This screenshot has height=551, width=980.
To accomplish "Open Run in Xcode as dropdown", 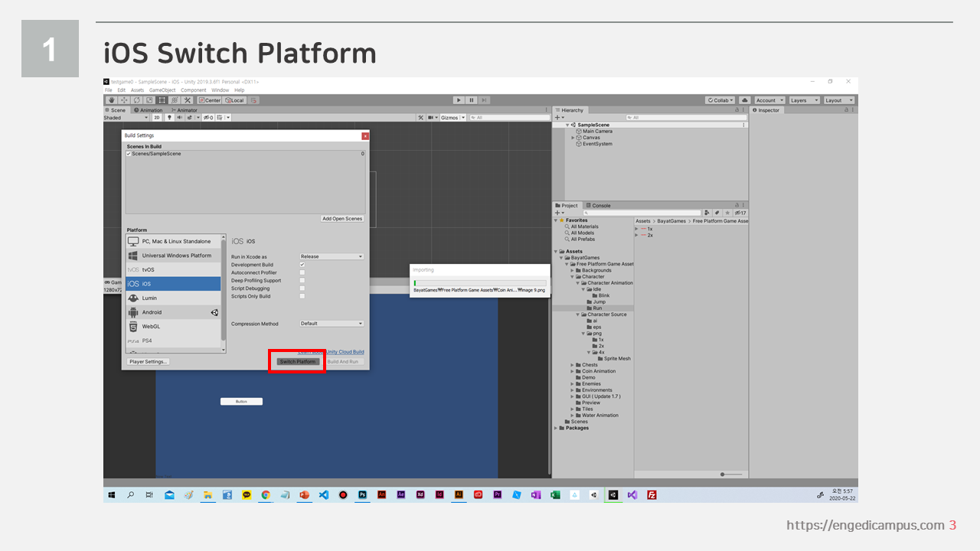I will 332,256.
